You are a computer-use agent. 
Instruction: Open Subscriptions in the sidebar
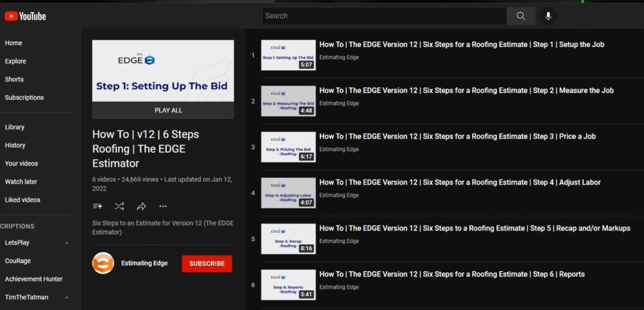pyautogui.click(x=24, y=97)
